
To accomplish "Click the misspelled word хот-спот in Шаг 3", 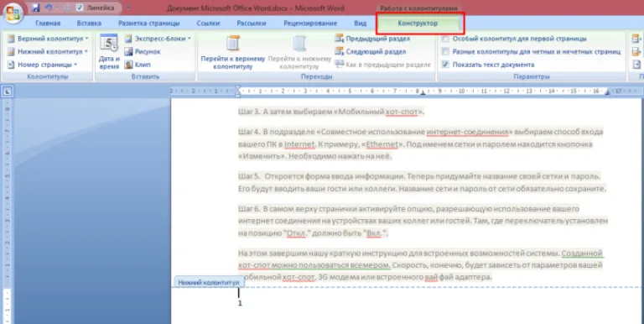I will [x=402, y=112].
